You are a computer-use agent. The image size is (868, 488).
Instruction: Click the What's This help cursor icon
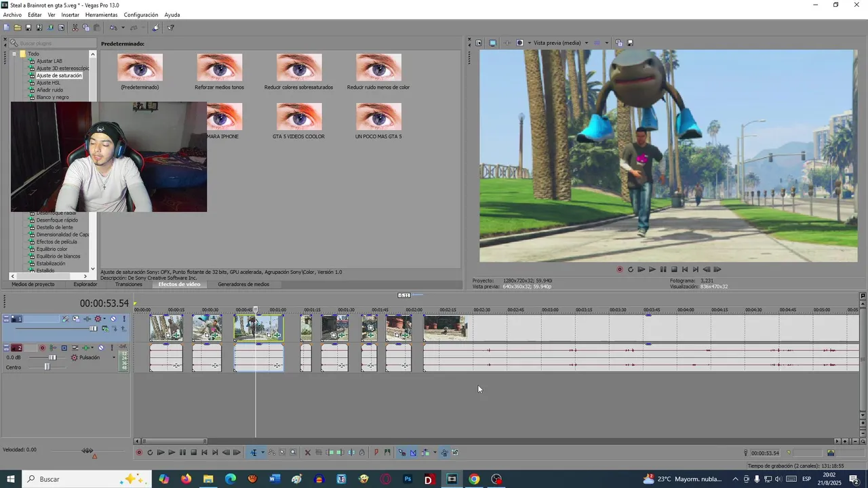171,28
